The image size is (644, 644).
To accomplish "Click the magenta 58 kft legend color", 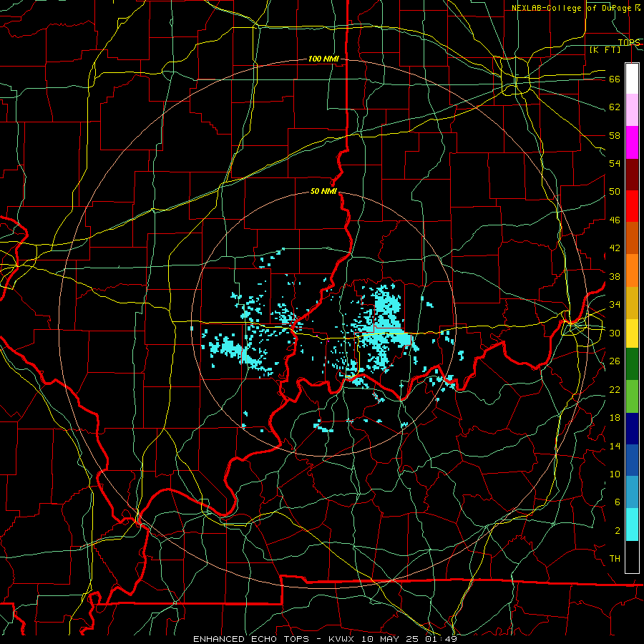I will click(632, 142).
